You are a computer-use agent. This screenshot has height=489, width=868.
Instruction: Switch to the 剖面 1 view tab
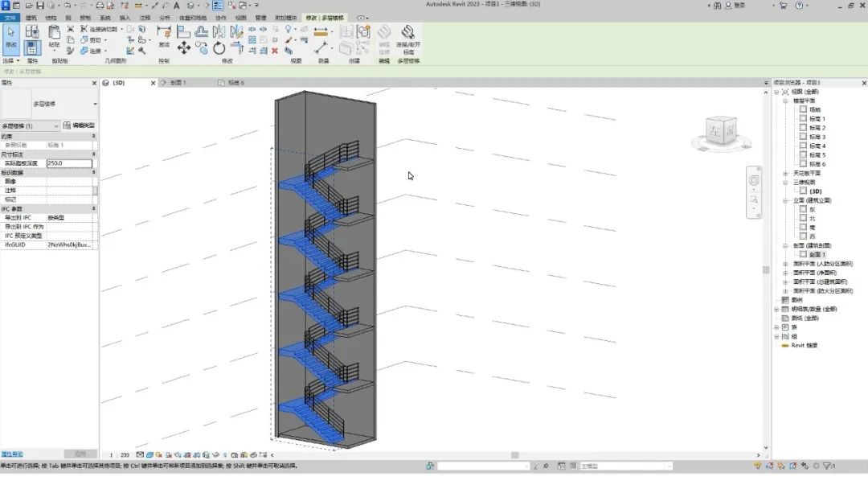click(x=177, y=83)
